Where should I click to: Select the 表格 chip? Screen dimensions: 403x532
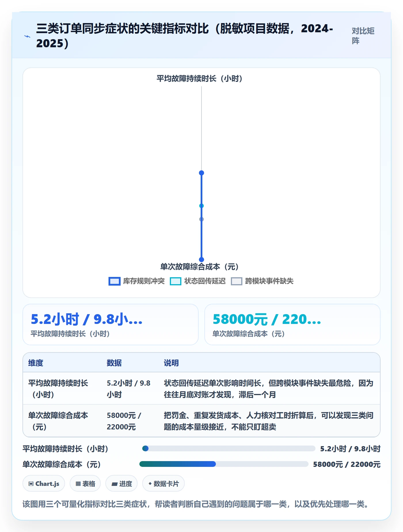pos(85,484)
